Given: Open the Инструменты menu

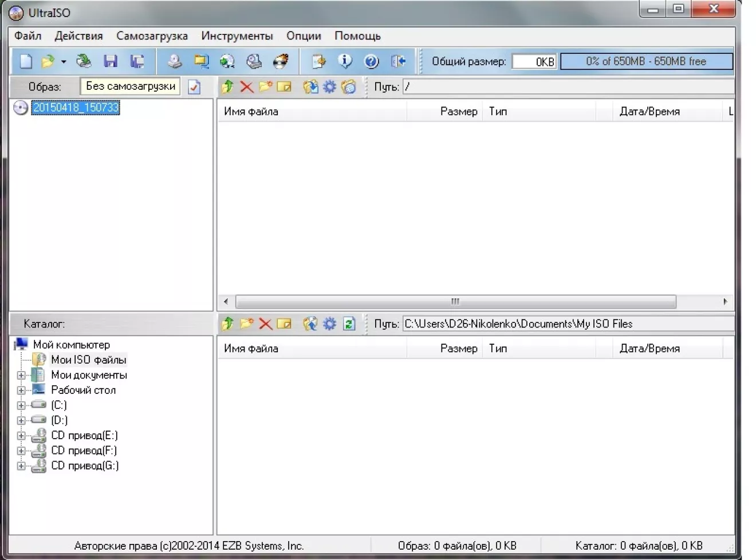Looking at the screenshot, I should point(237,36).
